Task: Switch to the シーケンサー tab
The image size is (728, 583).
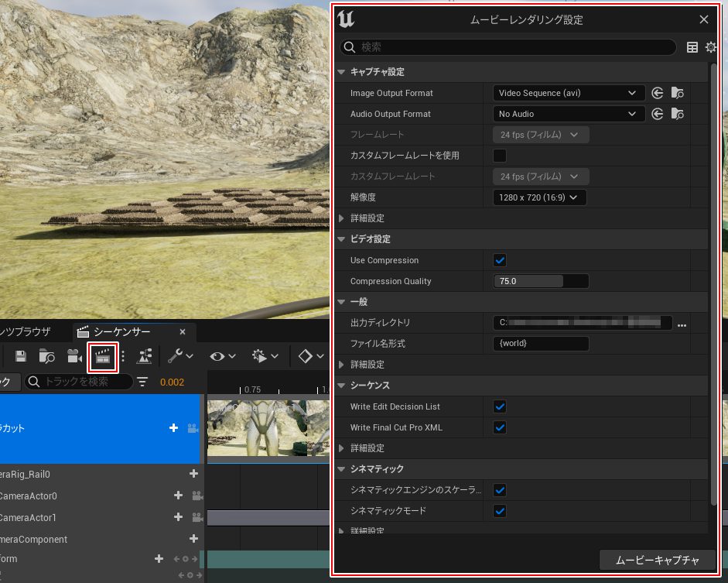Action: pos(128,332)
